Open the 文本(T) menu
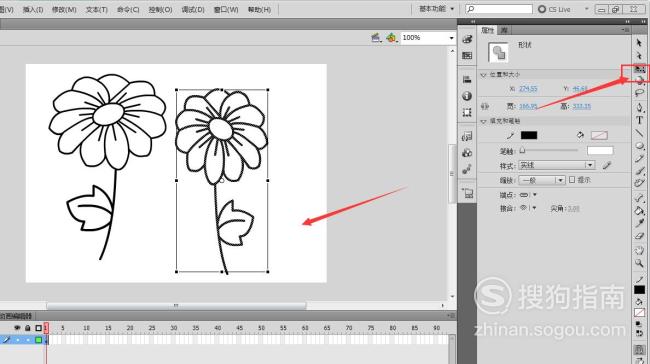Screen dimensions: 650x364 (x=97, y=9)
